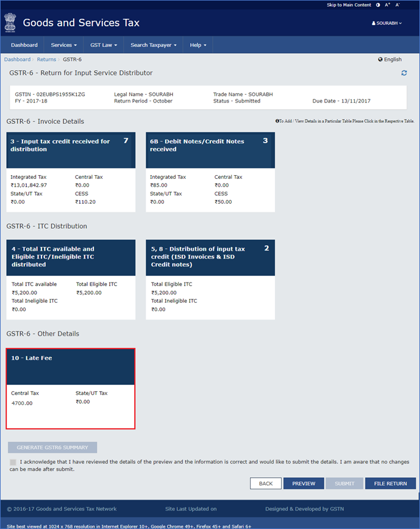Select Legal Name - SOURABH text

tap(144, 95)
